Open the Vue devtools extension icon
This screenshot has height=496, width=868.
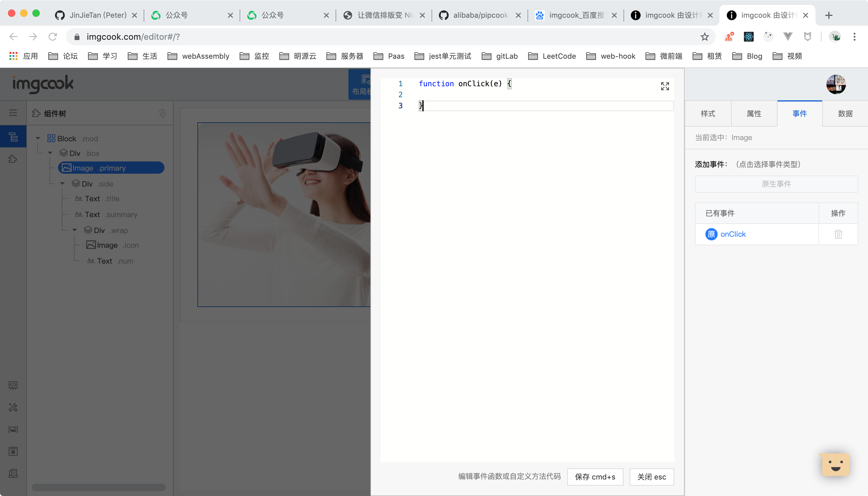point(788,37)
